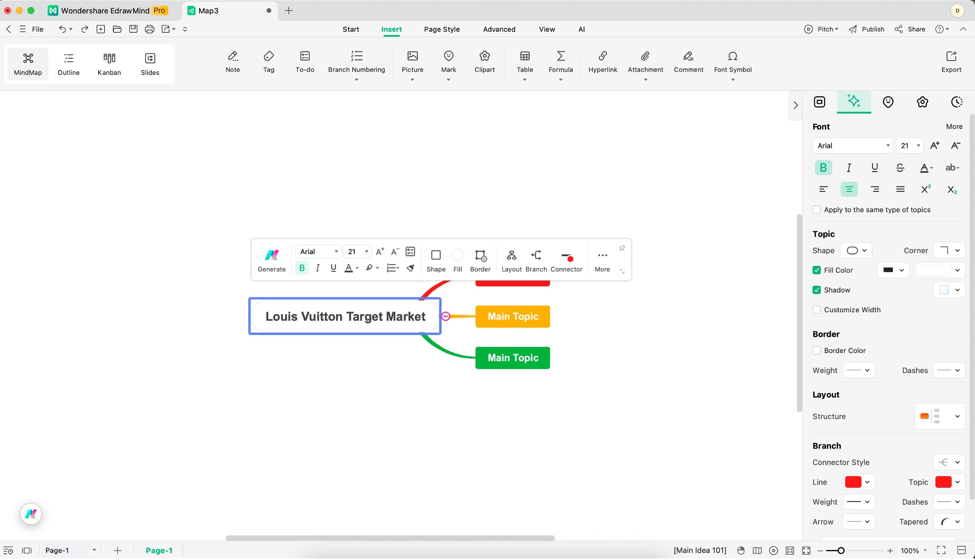Click More in floating toolbar
This screenshot has width=975, height=560.
602,260
